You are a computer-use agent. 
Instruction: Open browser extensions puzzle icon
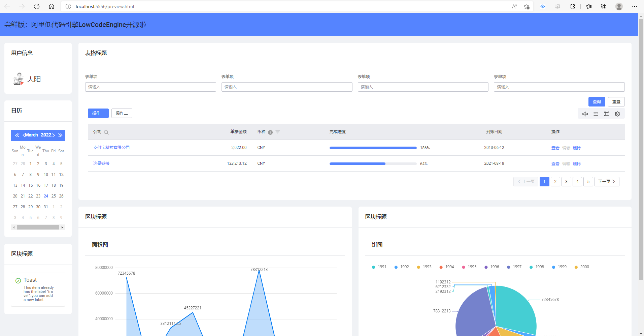tap(572, 6)
